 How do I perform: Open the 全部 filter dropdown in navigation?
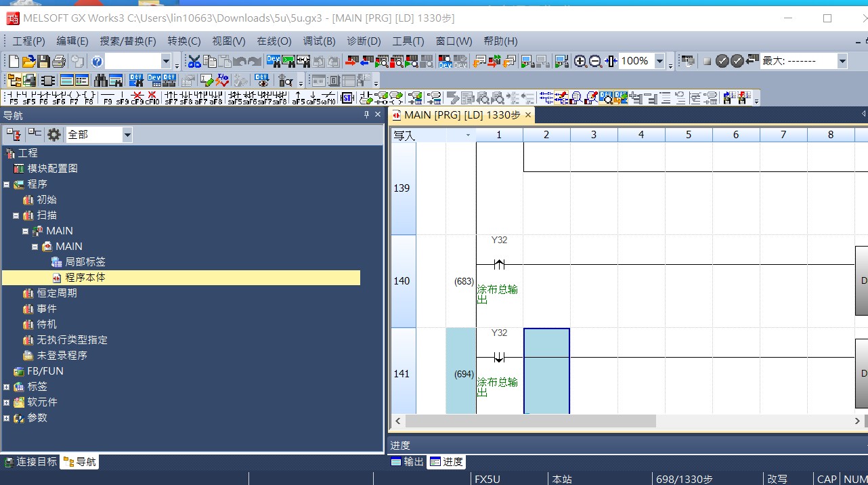coord(127,135)
